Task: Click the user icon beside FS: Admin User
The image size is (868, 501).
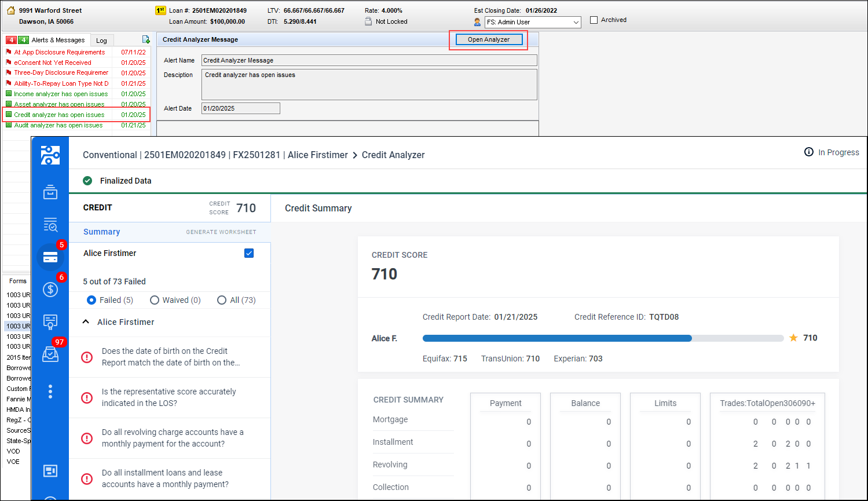Action: click(x=477, y=22)
